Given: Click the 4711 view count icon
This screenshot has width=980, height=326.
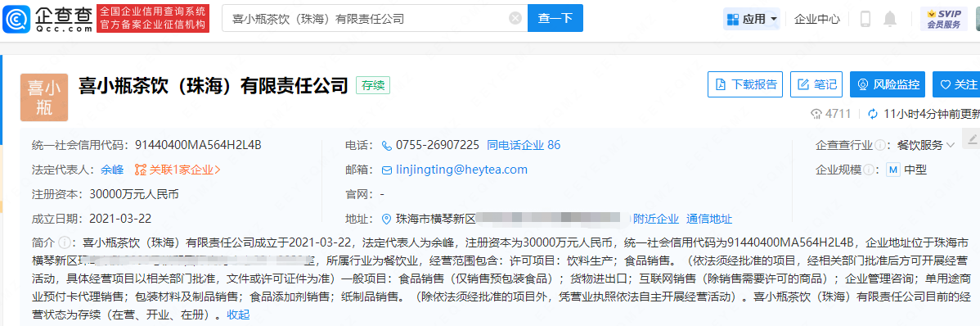Looking at the screenshot, I should click(816, 114).
